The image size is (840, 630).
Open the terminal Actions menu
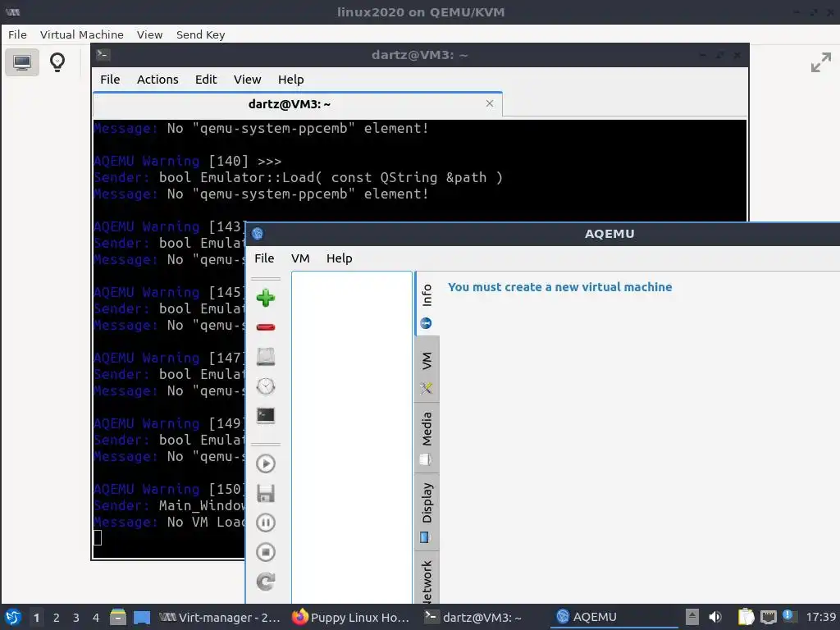(x=157, y=80)
